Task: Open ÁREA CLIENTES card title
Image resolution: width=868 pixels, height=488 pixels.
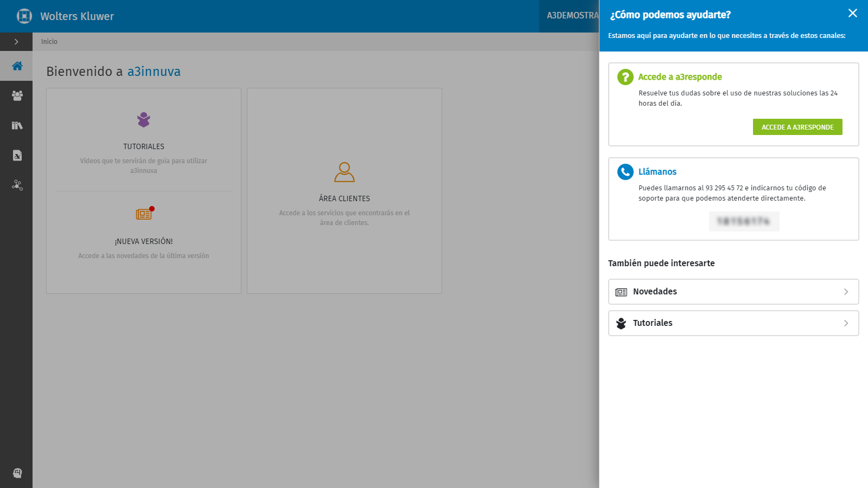Action: click(344, 198)
